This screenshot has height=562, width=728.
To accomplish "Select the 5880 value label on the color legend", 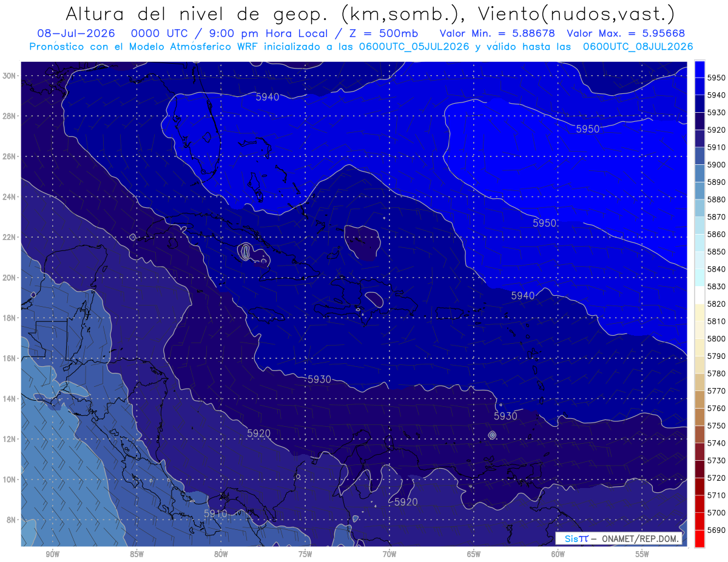I will pyautogui.click(x=716, y=199).
